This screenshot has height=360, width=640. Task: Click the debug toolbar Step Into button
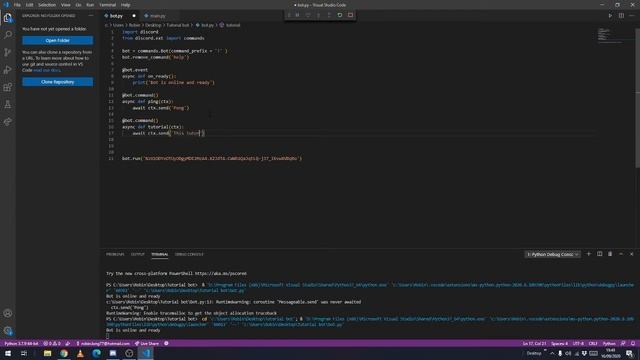point(319,15)
